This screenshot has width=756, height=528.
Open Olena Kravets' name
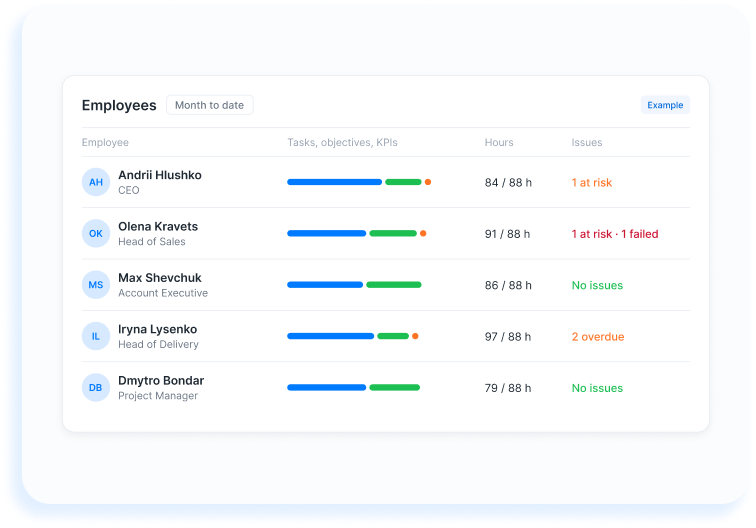pos(158,226)
